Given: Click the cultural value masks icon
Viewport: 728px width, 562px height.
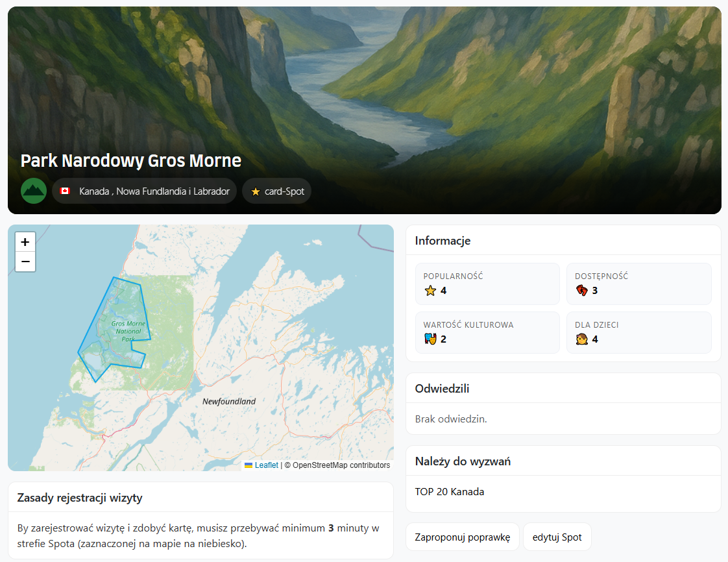Looking at the screenshot, I should (x=430, y=339).
